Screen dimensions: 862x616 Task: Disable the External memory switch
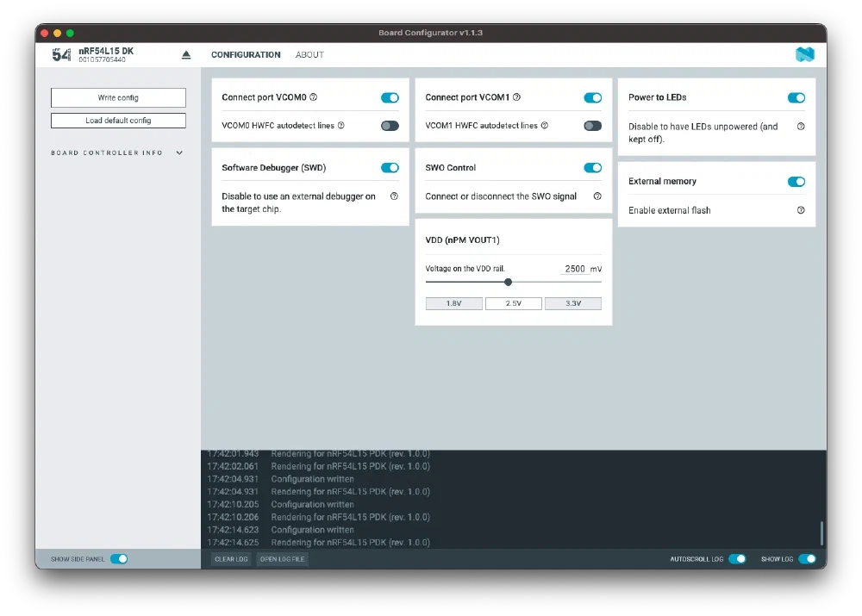tap(796, 182)
